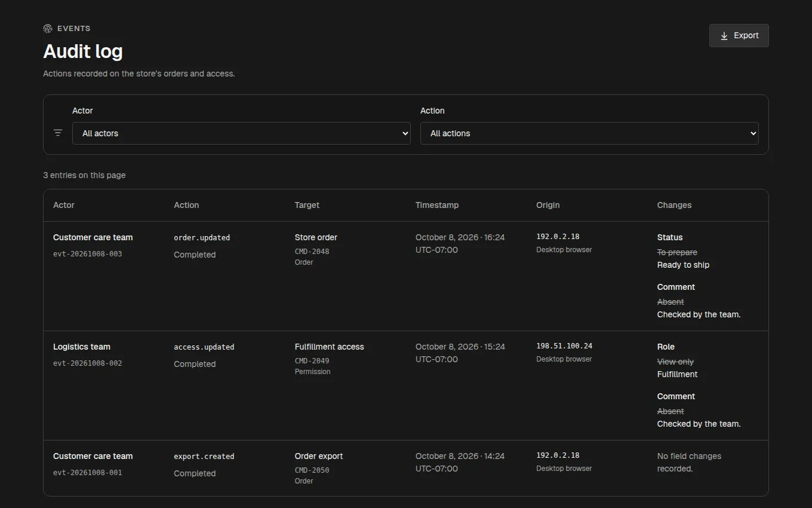Click the order.updated action code
Screen dimensions: 812x508
click(x=202, y=238)
